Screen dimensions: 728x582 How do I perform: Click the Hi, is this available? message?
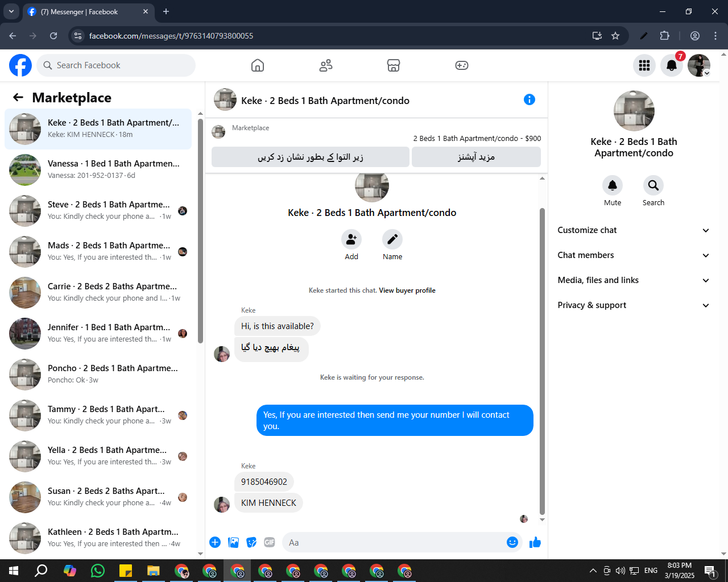click(278, 326)
